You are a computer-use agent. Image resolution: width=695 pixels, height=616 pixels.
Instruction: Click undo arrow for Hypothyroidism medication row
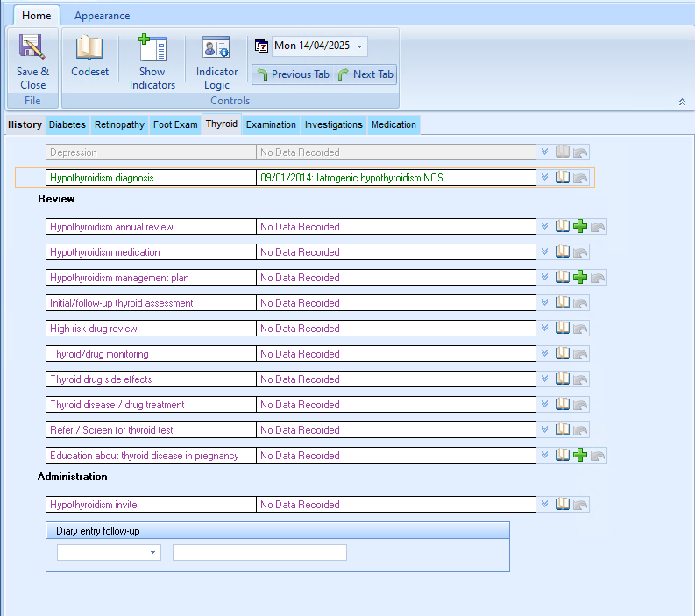[x=580, y=252]
